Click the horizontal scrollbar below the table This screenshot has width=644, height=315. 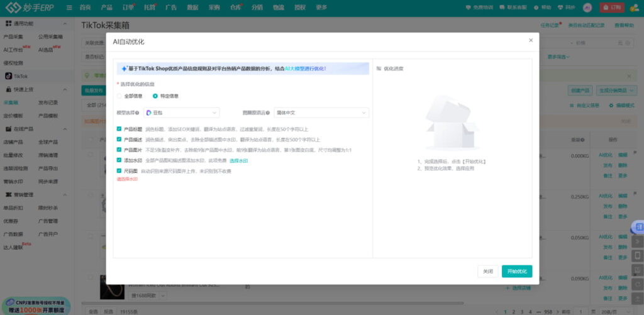click(x=273, y=303)
